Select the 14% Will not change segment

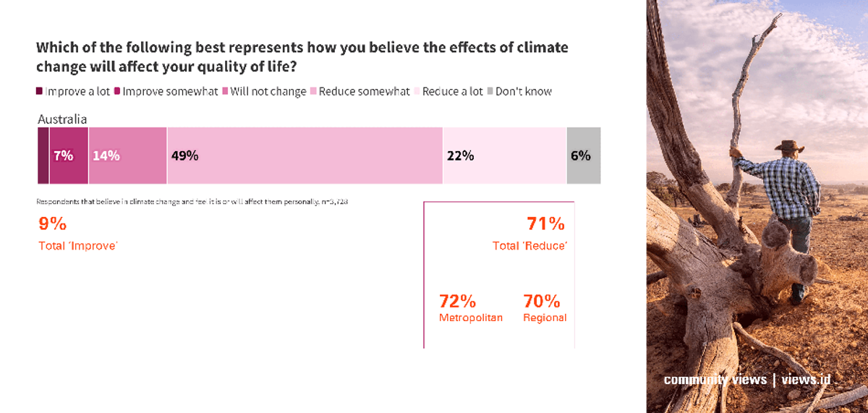[128, 156]
